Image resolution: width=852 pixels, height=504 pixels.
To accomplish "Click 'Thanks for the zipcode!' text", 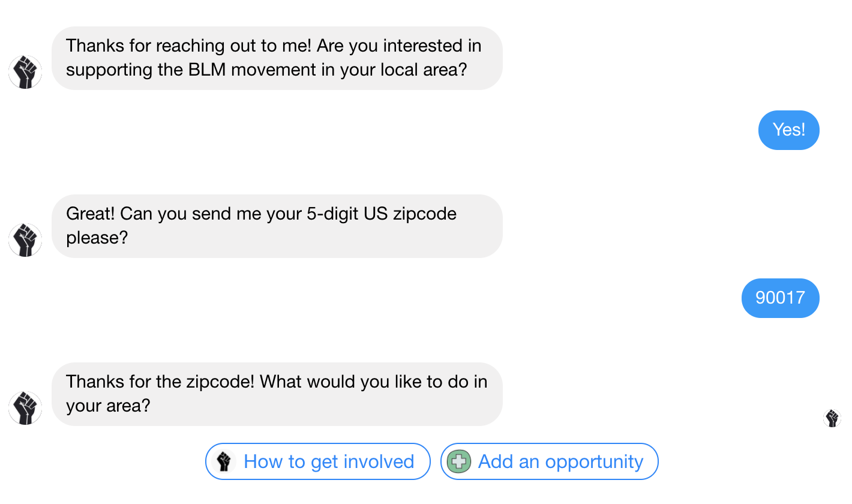I will tap(161, 382).
